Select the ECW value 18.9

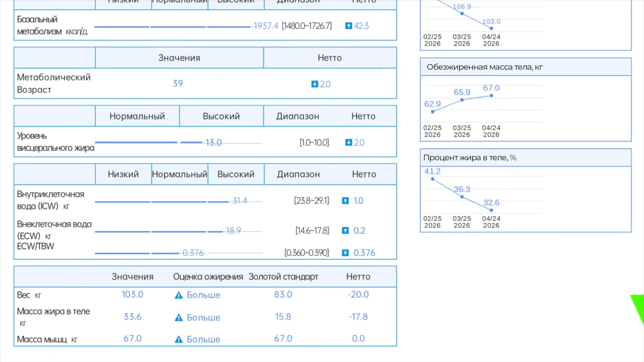(x=233, y=231)
